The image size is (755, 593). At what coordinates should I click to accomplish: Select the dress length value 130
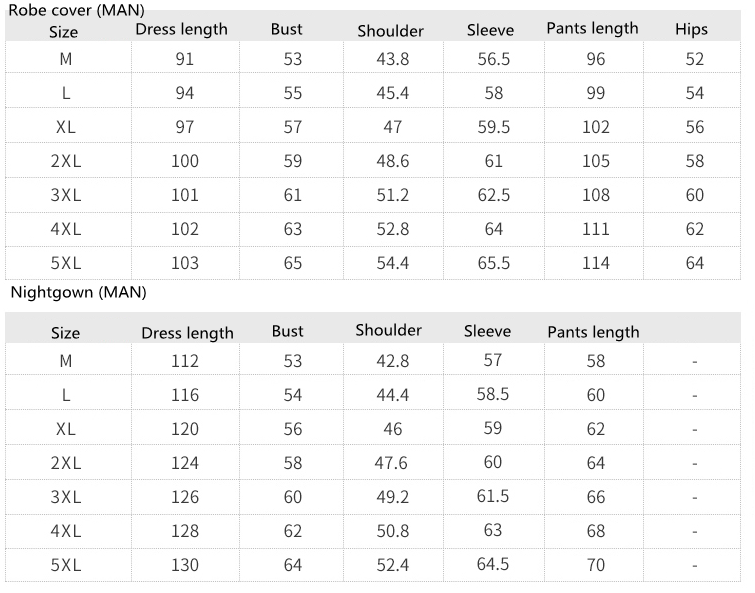[x=185, y=565]
